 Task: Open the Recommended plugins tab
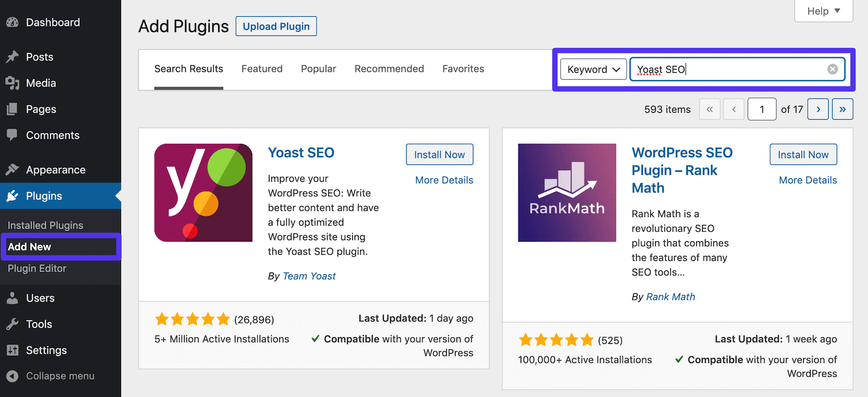click(389, 68)
